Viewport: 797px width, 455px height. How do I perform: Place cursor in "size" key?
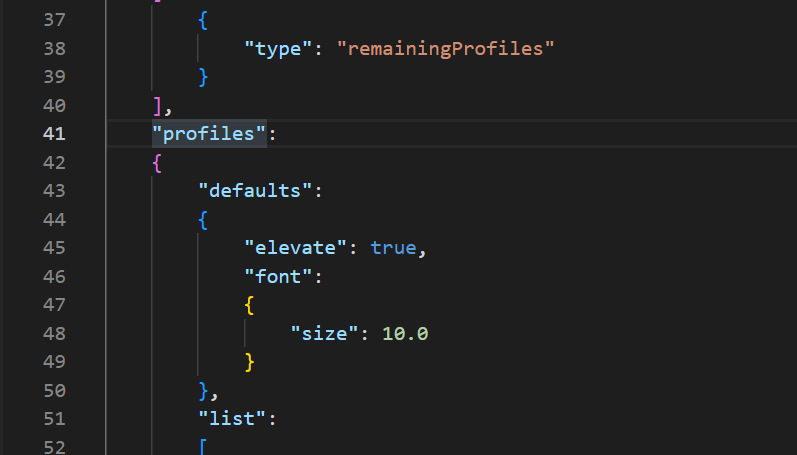click(x=324, y=333)
